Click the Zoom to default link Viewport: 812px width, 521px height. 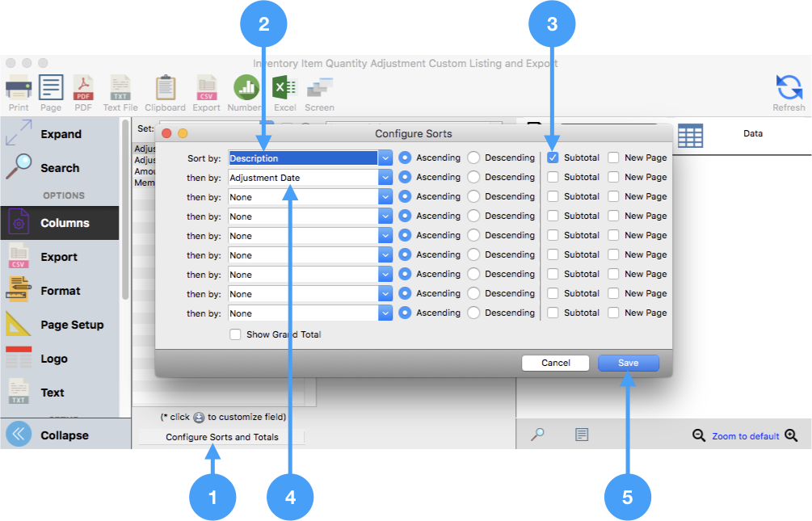click(745, 436)
